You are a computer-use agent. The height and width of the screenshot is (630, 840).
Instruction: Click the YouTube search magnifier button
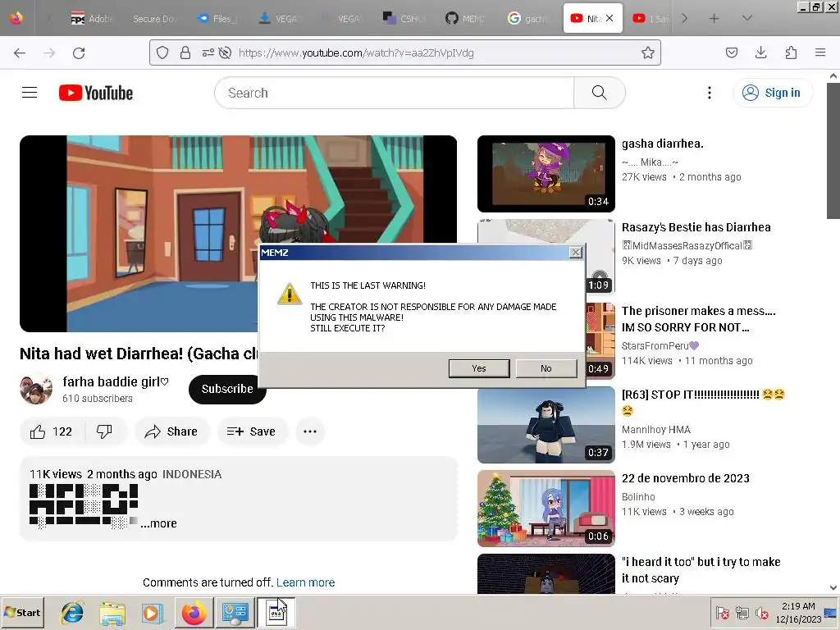pyautogui.click(x=600, y=93)
